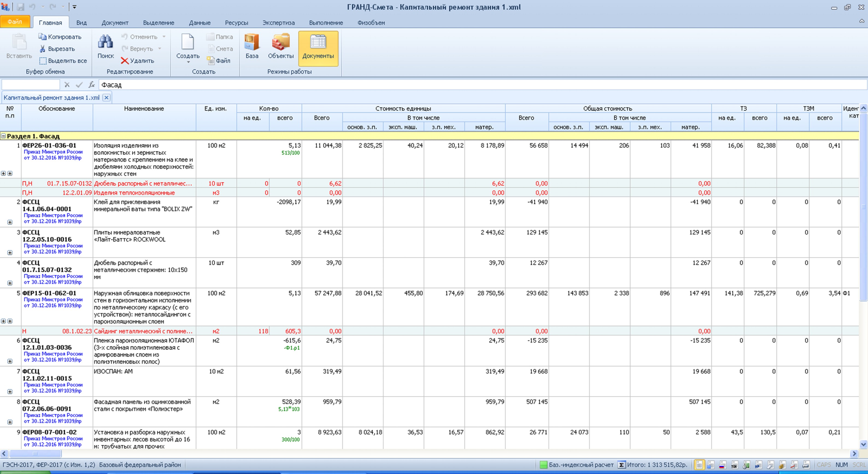The width and height of the screenshot is (868, 474).
Task: Expand row 4 ФССЦ 01.7.15.07-0132
Action: [x=10, y=283]
